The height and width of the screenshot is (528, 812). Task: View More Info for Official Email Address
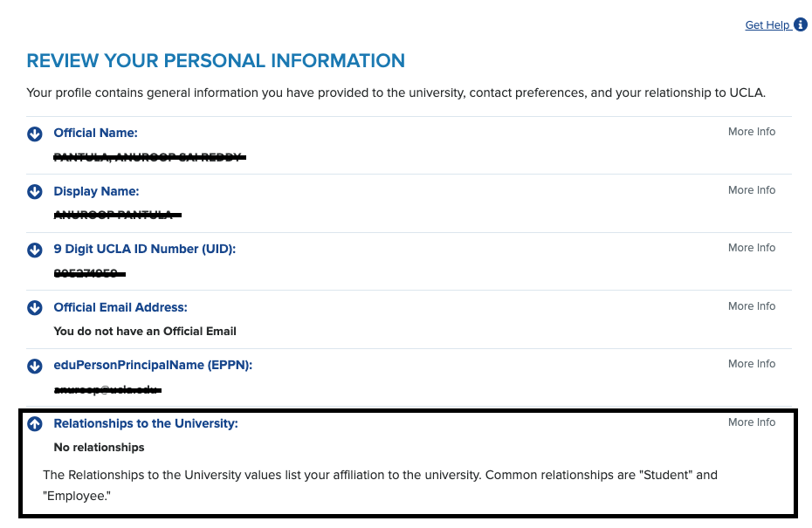pos(752,306)
